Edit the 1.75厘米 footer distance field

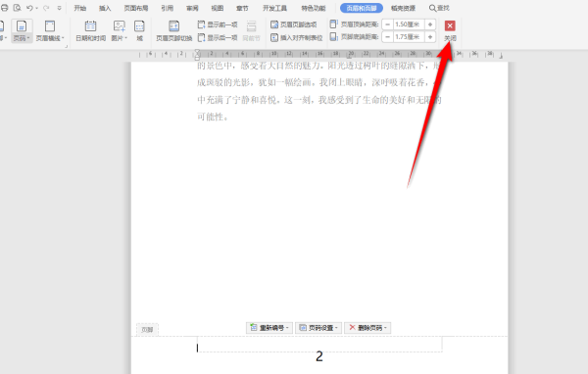408,37
